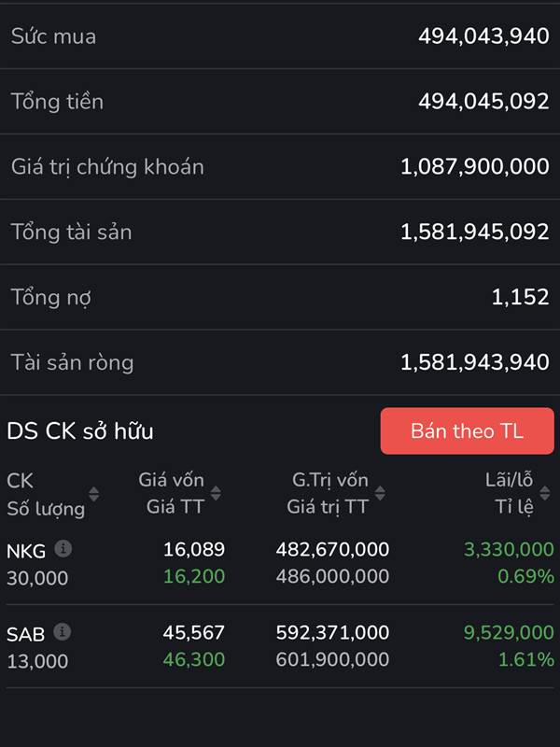The image size is (560, 747).
Task: Tap the Giá vốn column header
Action: coord(171,480)
